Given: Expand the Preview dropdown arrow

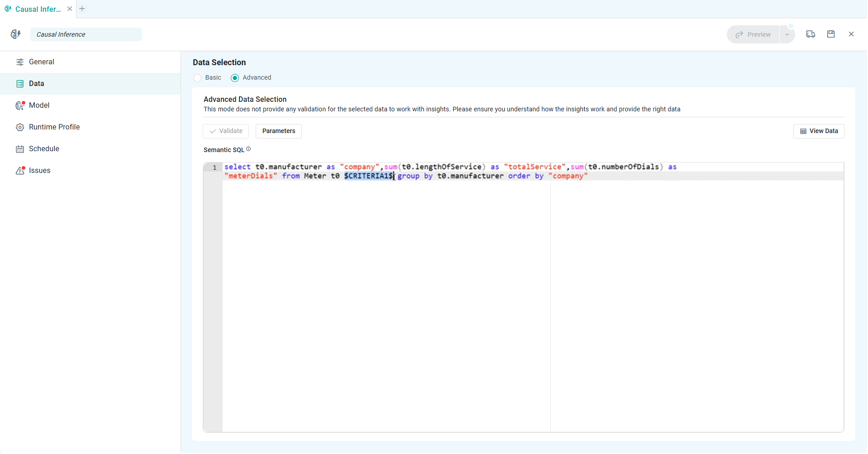Looking at the screenshot, I should click(787, 35).
